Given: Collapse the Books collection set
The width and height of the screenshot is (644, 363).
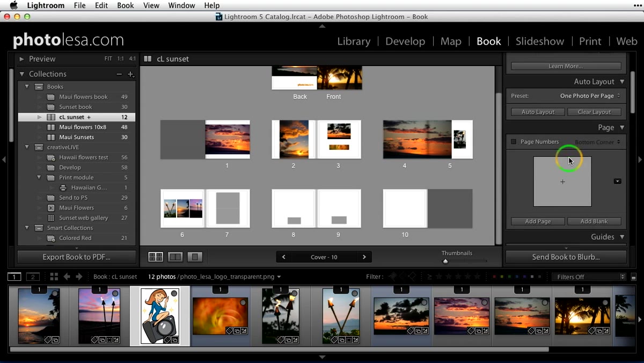Looking at the screenshot, I should (27, 86).
